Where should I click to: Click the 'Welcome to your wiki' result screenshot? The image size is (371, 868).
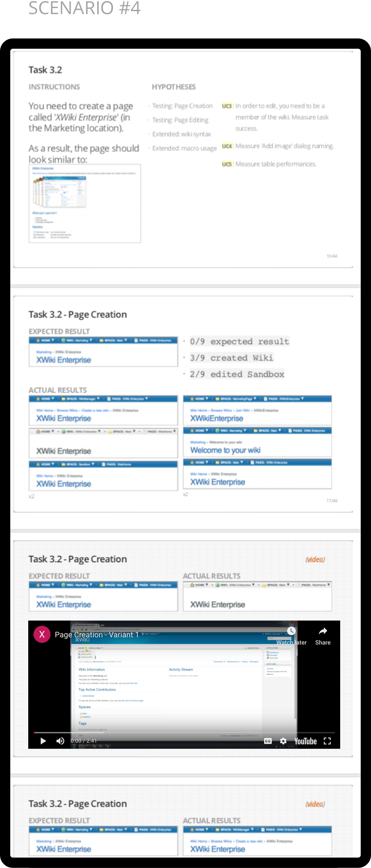tap(258, 442)
